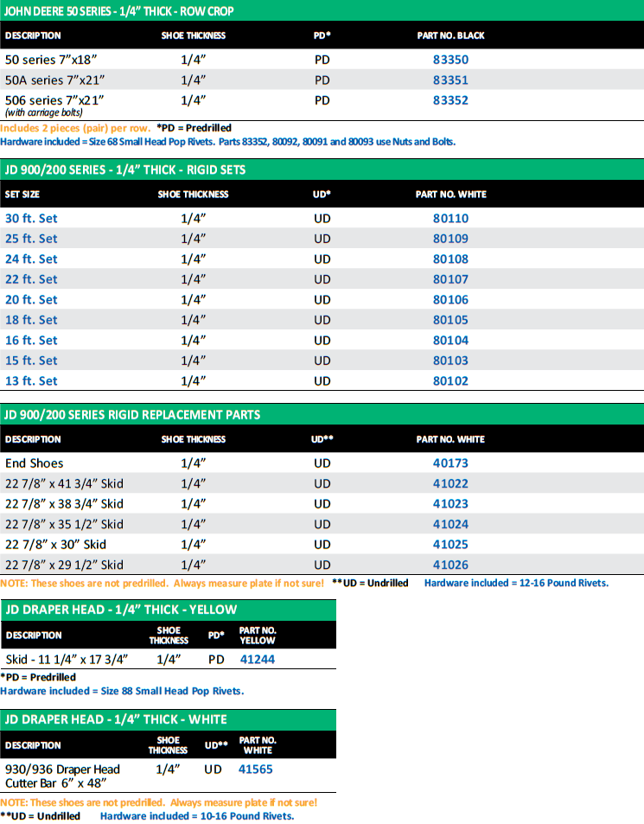
Task: Click 'John Deere 50 Series' section heading
Action: [x=118, y=10]
